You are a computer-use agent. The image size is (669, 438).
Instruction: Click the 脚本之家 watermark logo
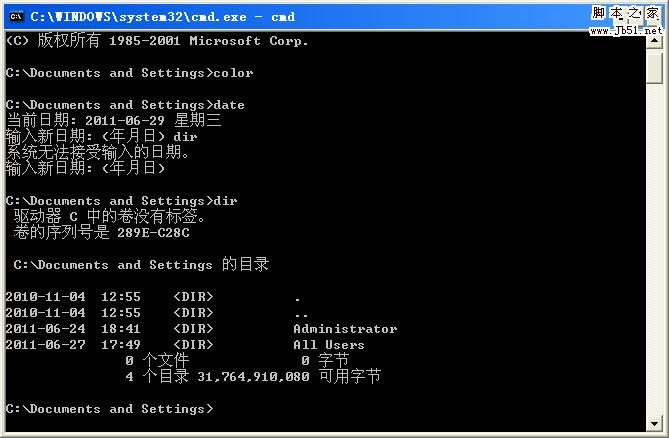coord(626,14)
